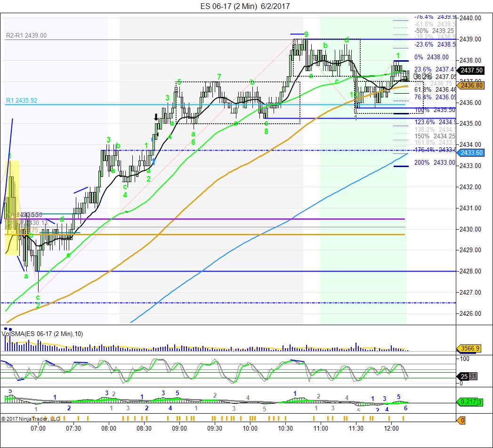
Task: Click the orange 0 value tag at bottom right
Action: [462, 420]
